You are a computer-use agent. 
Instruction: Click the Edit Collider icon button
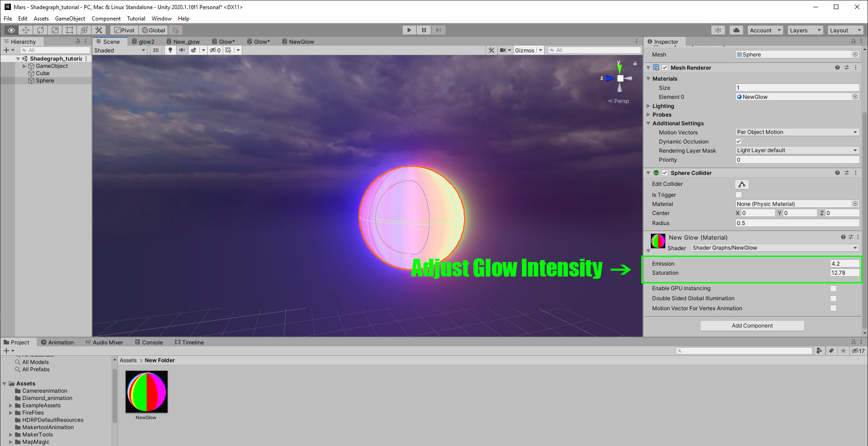point(742,185)
